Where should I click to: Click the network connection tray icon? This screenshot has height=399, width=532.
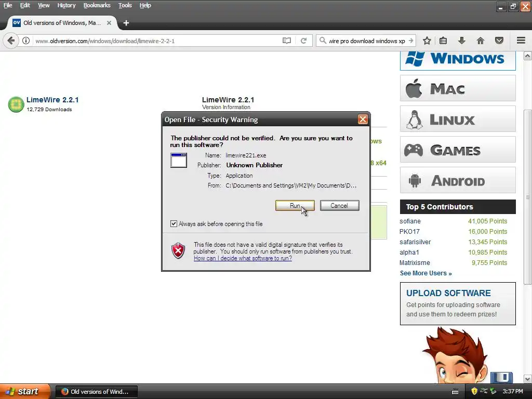pyautogui.click(x=484, y=391)
